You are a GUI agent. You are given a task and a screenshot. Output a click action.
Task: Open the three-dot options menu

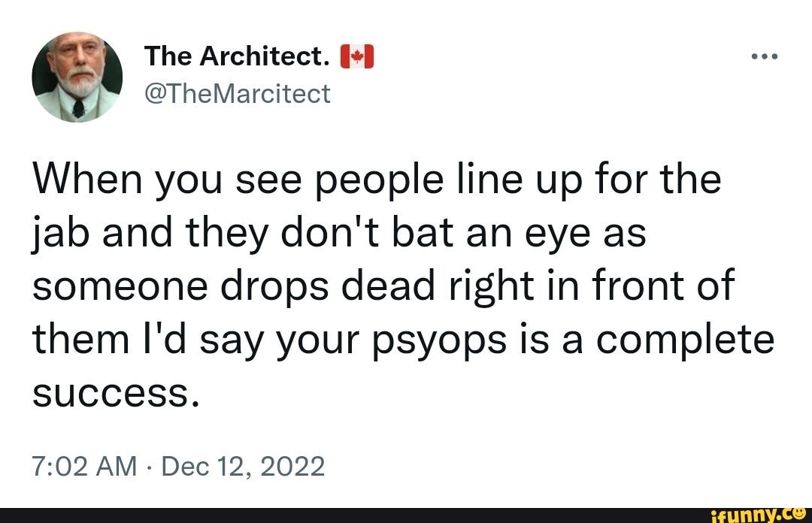765,54
